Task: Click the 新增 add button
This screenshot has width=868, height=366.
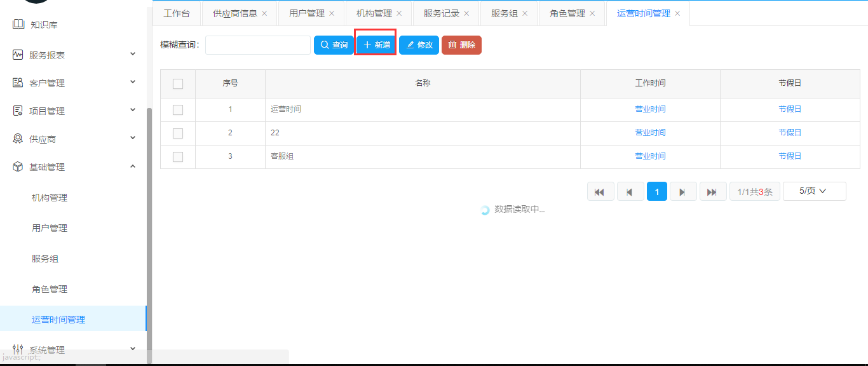Action: pos(376,45)
